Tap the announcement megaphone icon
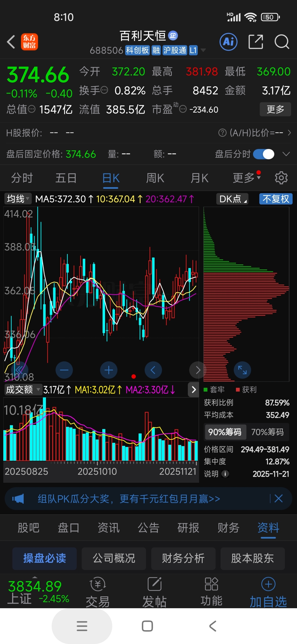This screenshot has height=644, width=297. click(x=18, y=499)
